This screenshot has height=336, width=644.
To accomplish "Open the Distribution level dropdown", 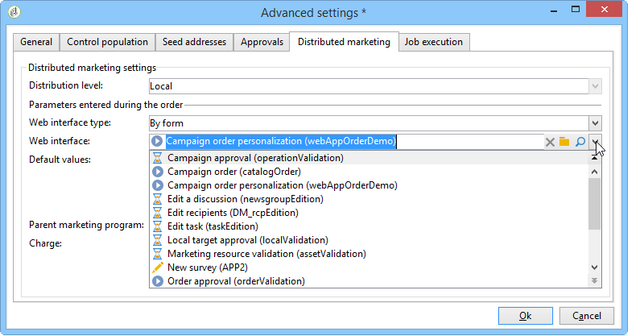I will 595,85.
